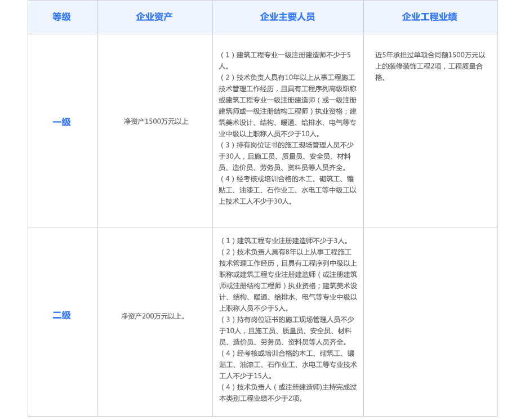Viewport: 525px width, 420px height.
Task: Select the "净资产1500万元以上" cell text
Action: tap(156, 122)
